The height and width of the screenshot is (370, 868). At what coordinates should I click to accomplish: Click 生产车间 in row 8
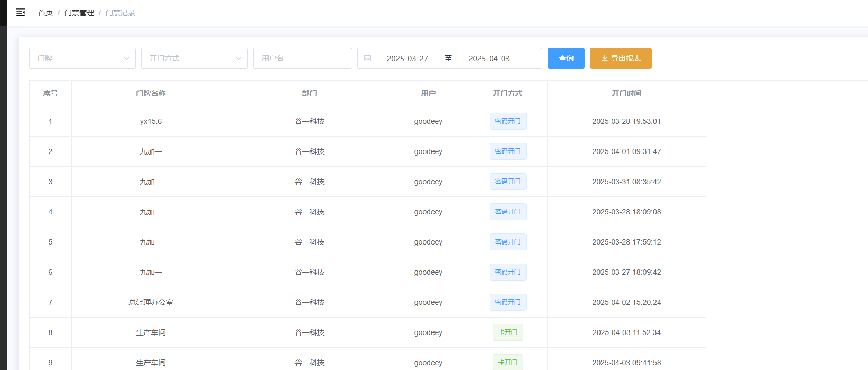click(151, 332)
